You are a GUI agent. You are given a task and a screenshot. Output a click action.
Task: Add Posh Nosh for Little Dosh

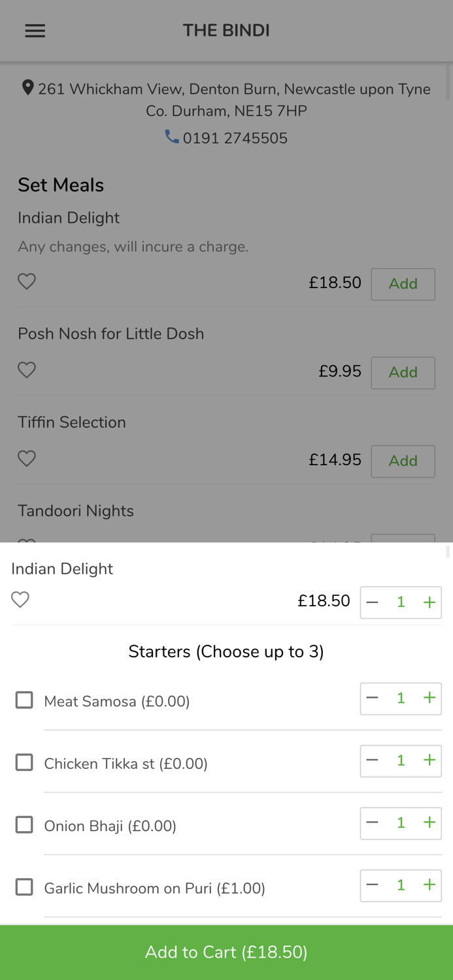click(403, 372)
